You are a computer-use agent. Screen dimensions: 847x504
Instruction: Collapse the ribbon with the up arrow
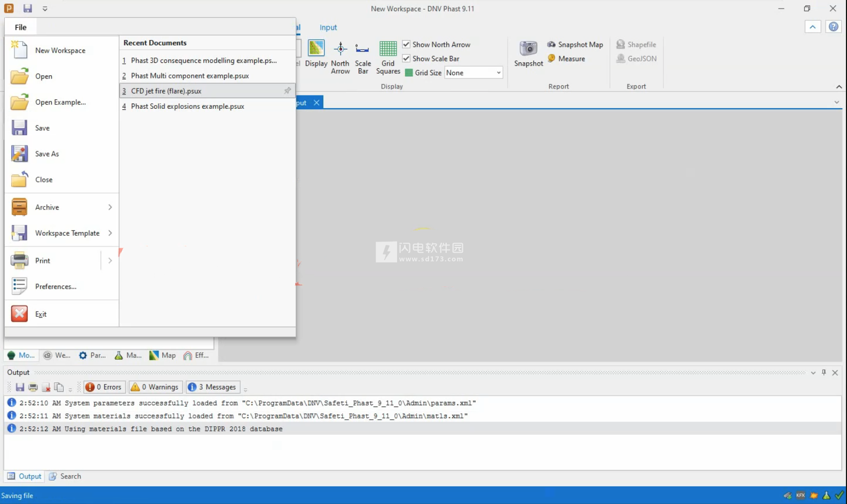point(812,27)
